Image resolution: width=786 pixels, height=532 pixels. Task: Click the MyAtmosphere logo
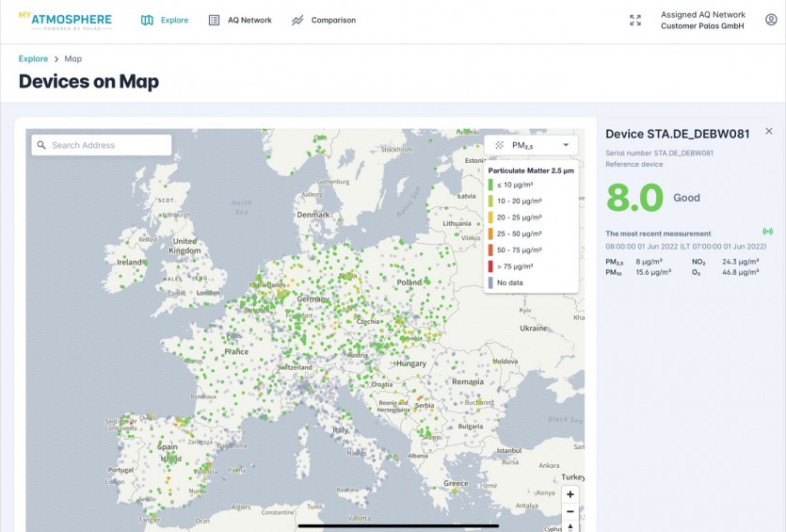tap(65, 21)
